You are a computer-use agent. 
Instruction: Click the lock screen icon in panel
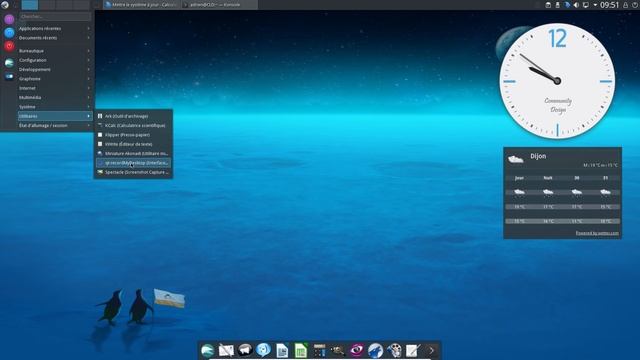point(625,5)
